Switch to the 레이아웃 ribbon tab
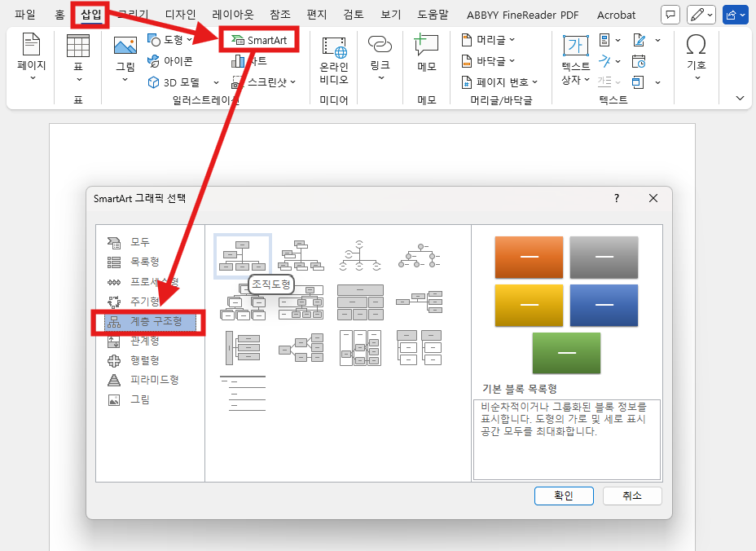This screenshot has width=756, height=551. coord(233,15)
